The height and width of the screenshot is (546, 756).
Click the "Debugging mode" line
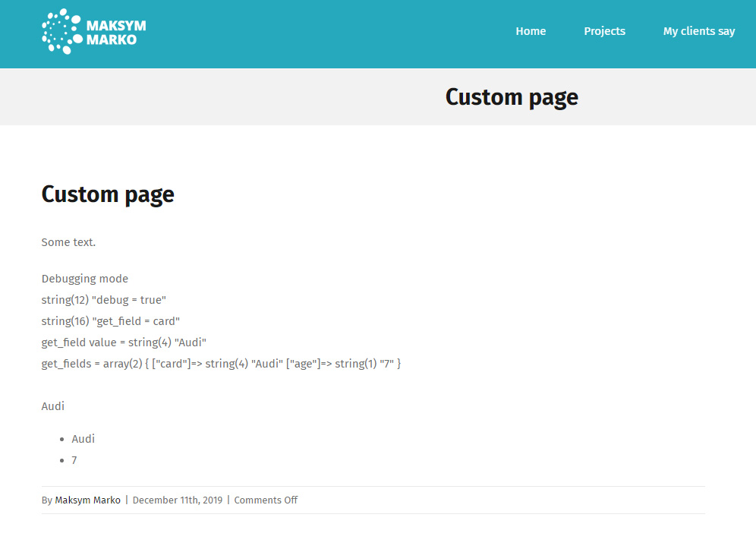(85, 279)
